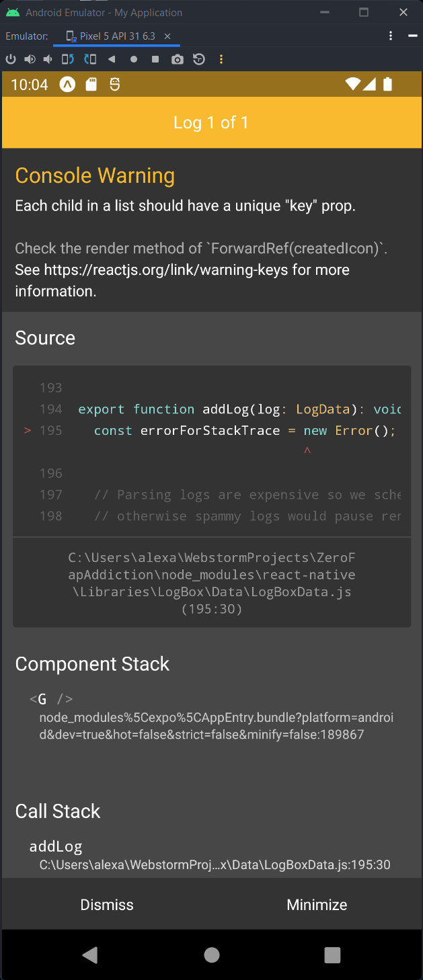Click the yellow Log 1 of 1 banner
Screen dimensions: 423x980
211,122
